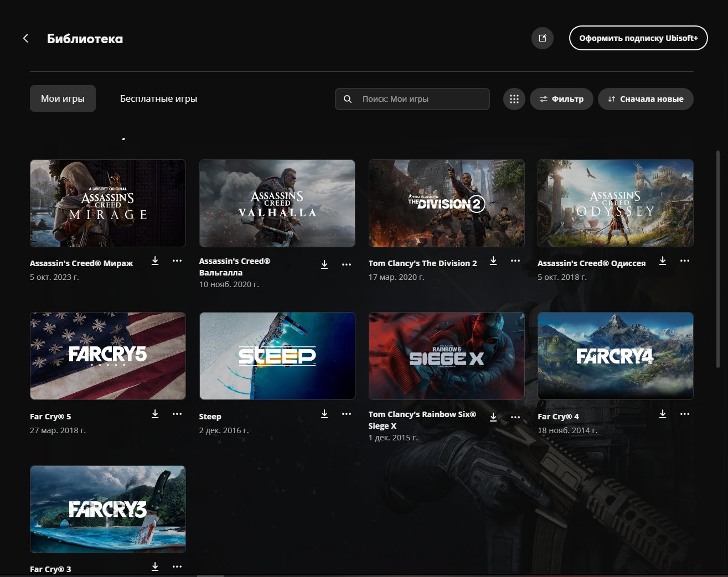The width and height of the screenshot is (728, 577).
Task: Open more options for Far Cry 3
Action: coord(177,566)
